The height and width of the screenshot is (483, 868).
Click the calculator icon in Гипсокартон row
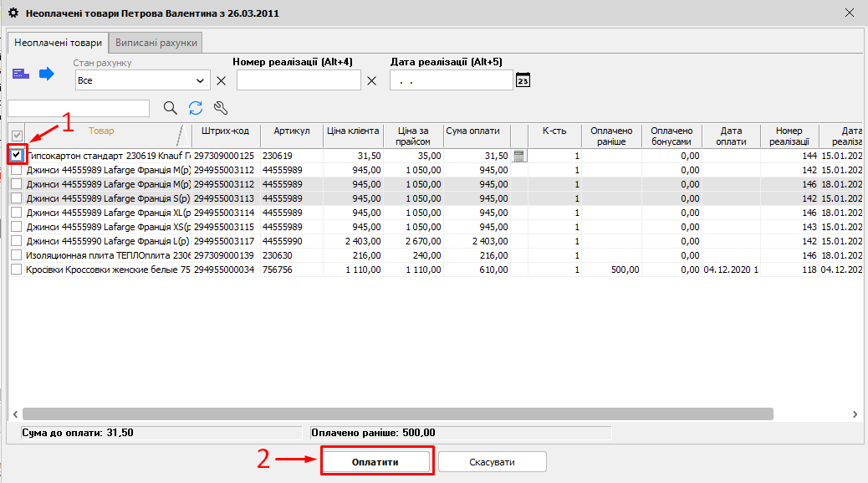pyautogui.click(x=519, y=156)
